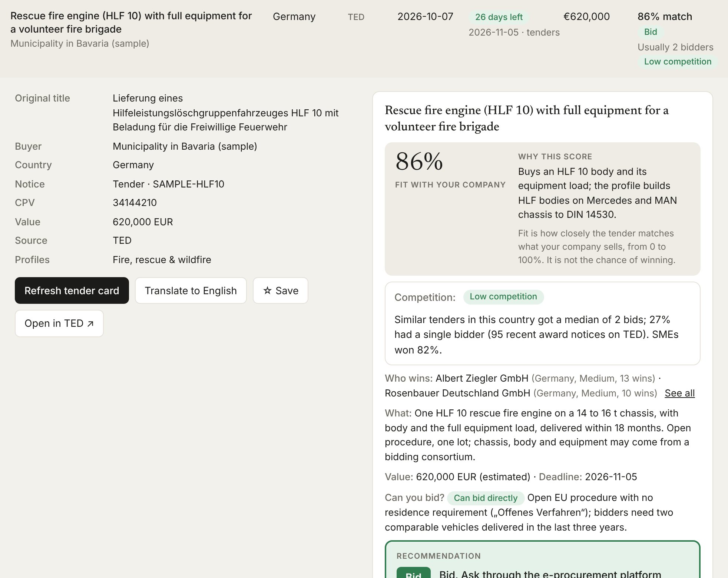The width and height of the screenshot is (728, 578).
Task: Follow the See all winners link
Action: pyautogui.click(x=679, y=393)
